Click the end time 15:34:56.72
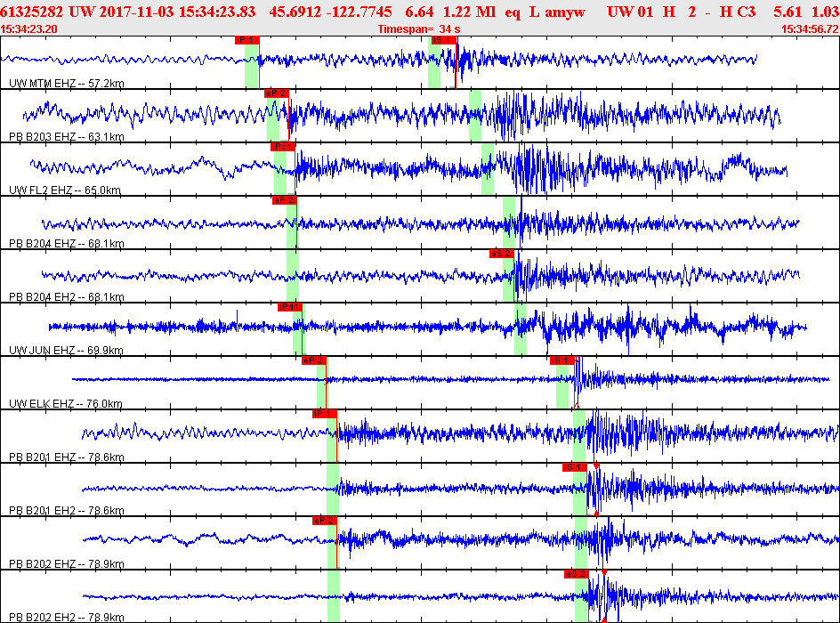840x623 pixels. click(809, 29)
